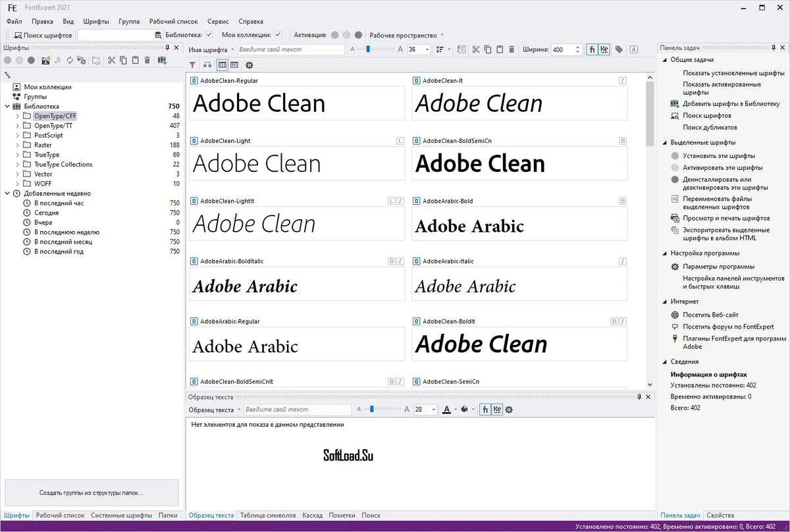The width and height of the screenshot is (790, 532).
Task: Click the Поиск шрифтов toolbar button
Action: coord(42,35)
